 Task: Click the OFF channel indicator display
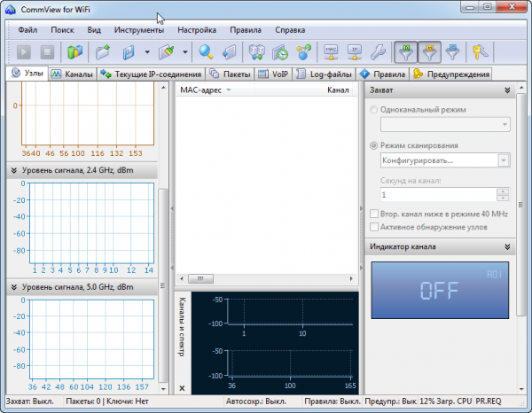(x=440, y=290)
